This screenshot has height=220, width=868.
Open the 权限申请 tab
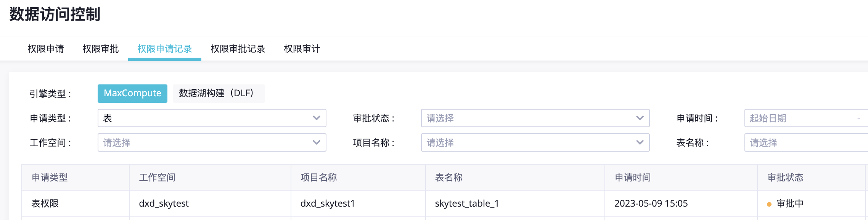[x=46, y=49]
